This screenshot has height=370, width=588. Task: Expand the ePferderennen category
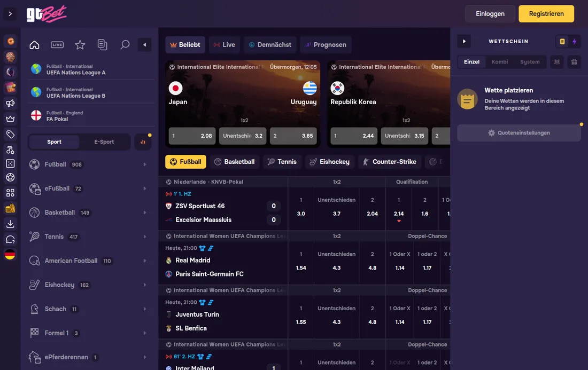tap(90, 357)
